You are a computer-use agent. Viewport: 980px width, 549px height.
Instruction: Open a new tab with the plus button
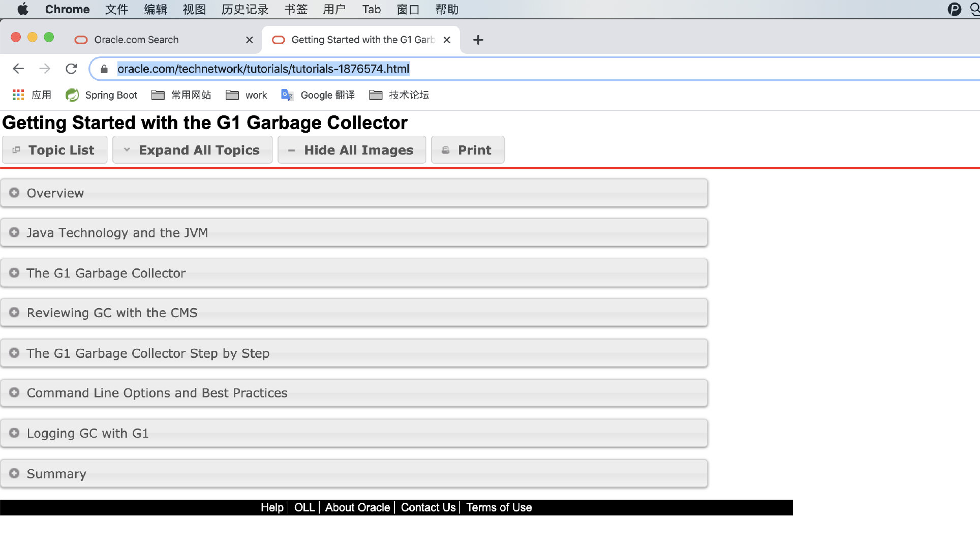[x=478, y=40]
